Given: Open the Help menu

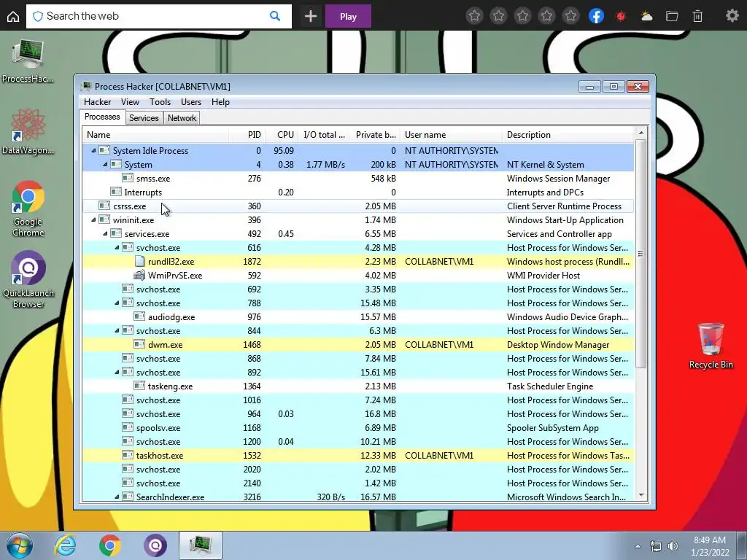Looking at the screenshot, I should pyautogui.click(x=220, y=102).
